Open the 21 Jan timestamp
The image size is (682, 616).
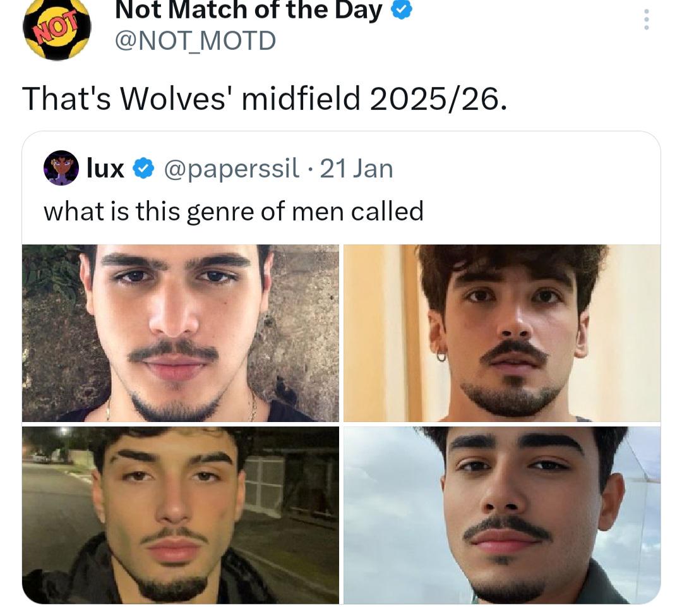pyautogui.click(x=356, y=169)
